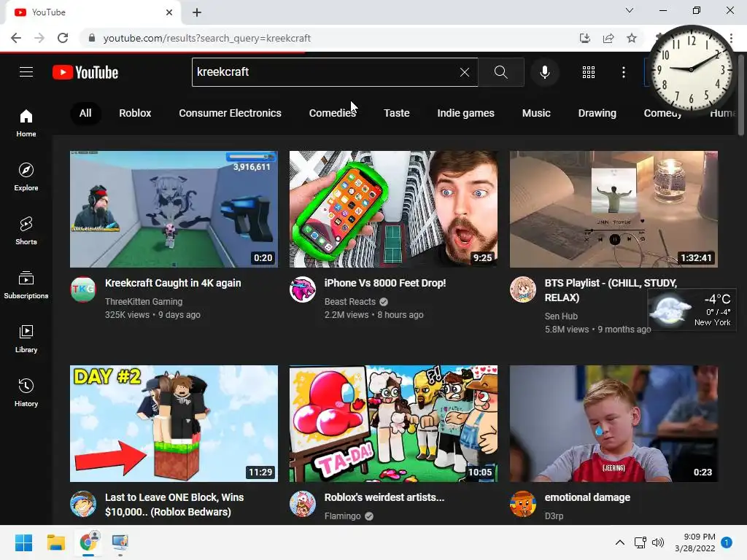Open 'Kreekcraft Caught in 4K again' title
Image resolution: width=747 pixels, height=560 pixels.
[x=173, y=283]
